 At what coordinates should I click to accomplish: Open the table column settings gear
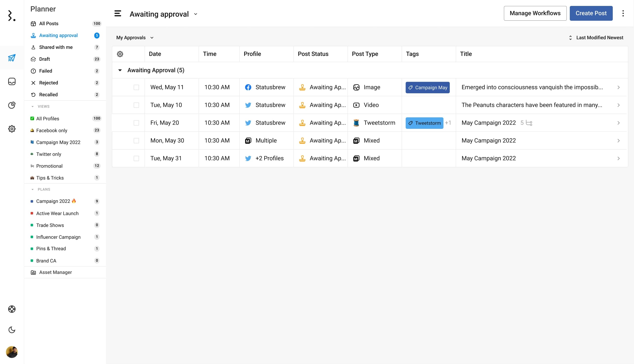click(120, 54)
